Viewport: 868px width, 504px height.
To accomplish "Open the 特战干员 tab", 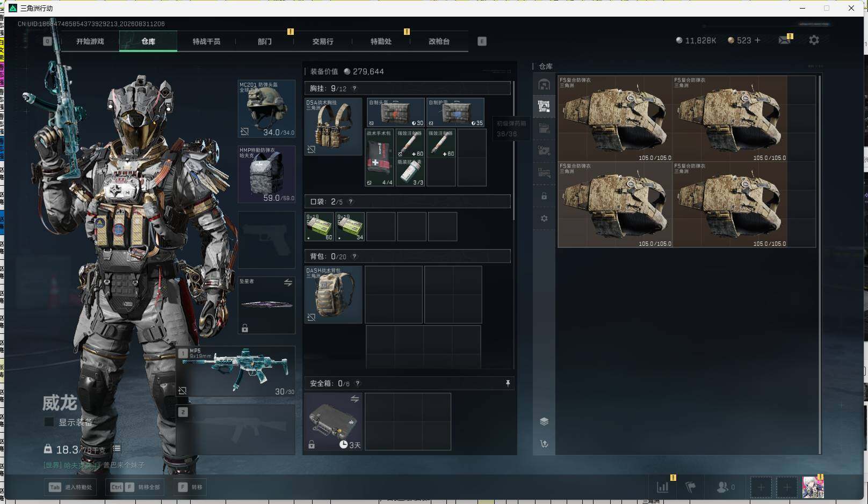I will point(206,41).
